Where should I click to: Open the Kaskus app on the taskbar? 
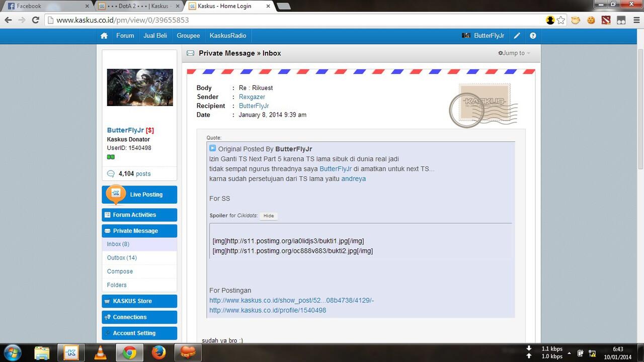pyautogui.click(x=71, y=353)
